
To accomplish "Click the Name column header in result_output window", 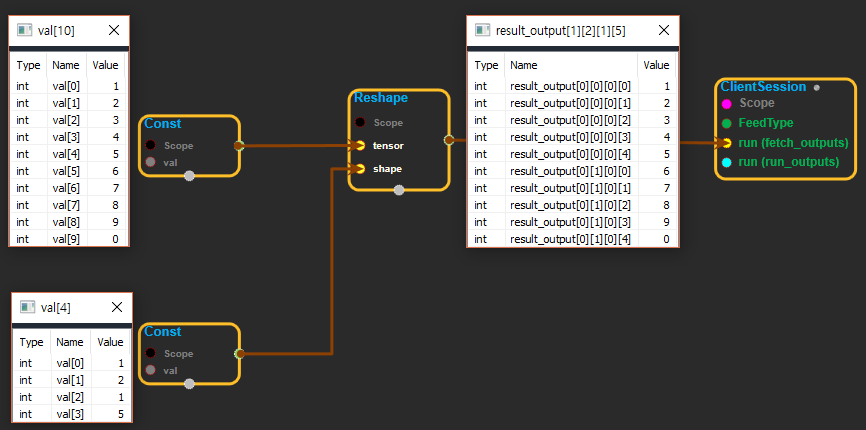I will [523, 65].
